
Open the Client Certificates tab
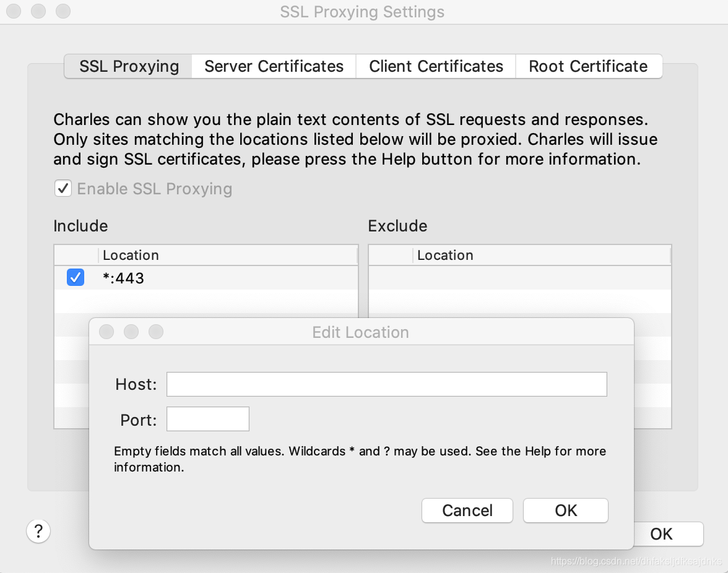pyautogui.click(x=436, y=66)
